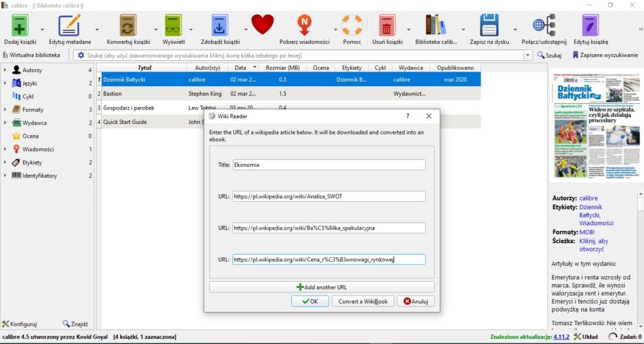Click the Usuń książki trash icon
Screen dimensions: 644x344
click(387, 25)
